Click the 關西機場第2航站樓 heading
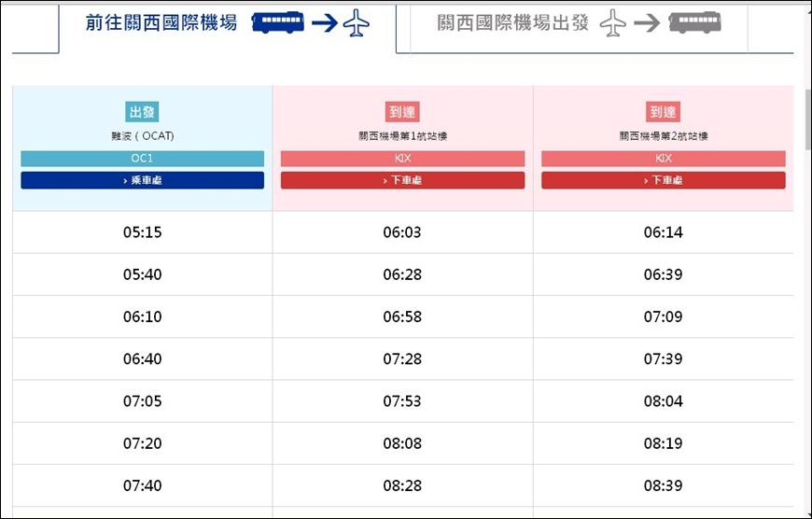812x519 pixels. pos(664,136)
